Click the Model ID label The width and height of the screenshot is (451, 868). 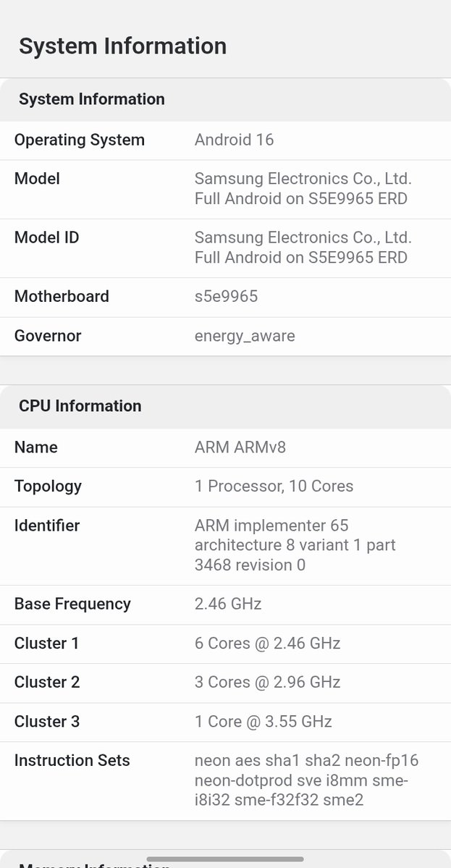point(46,237)
